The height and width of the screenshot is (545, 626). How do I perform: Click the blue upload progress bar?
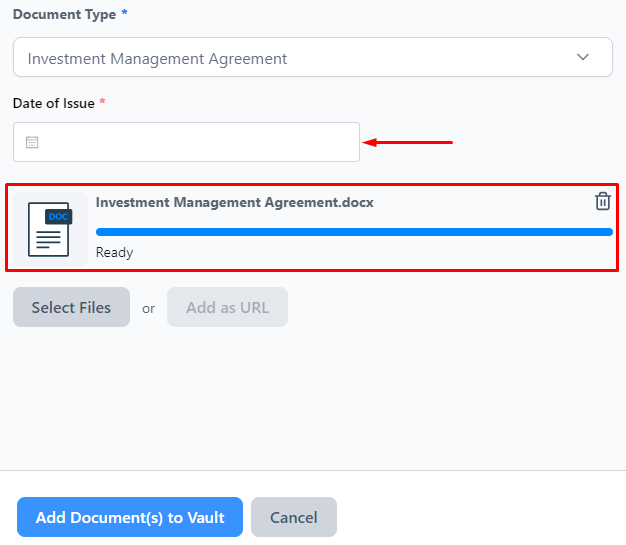tap(354, 232)
